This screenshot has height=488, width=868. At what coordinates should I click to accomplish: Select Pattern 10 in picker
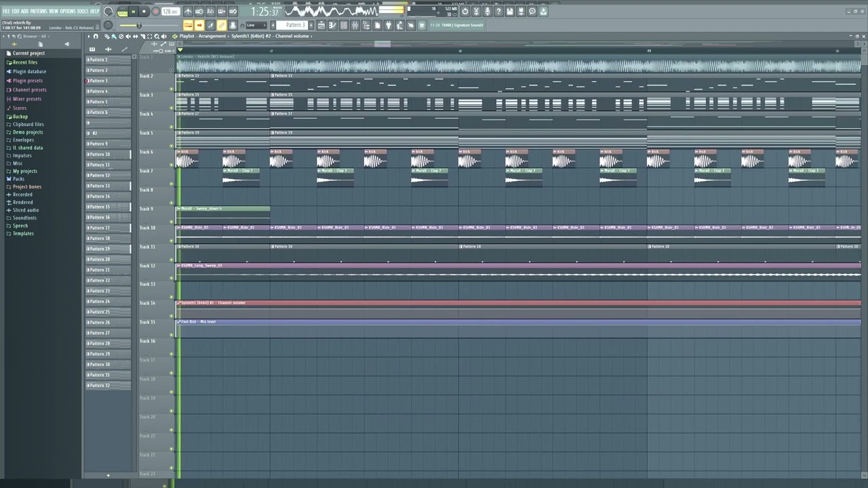point(108,154)
